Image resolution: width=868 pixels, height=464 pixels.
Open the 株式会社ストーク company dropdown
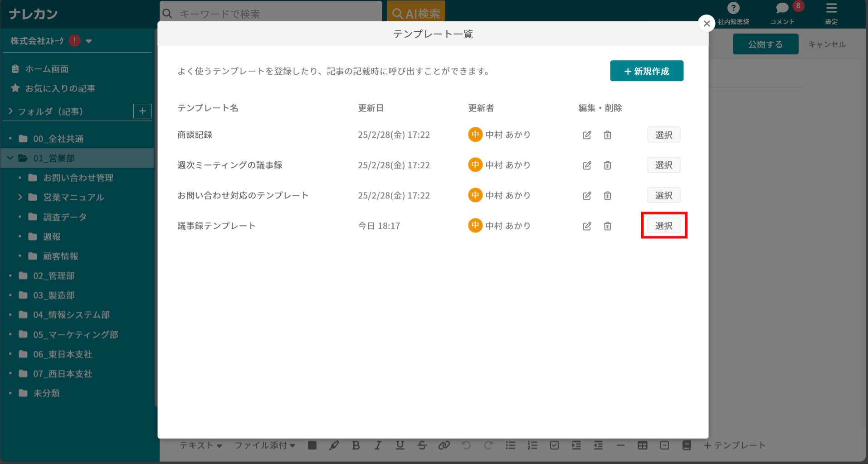(89, 41)
